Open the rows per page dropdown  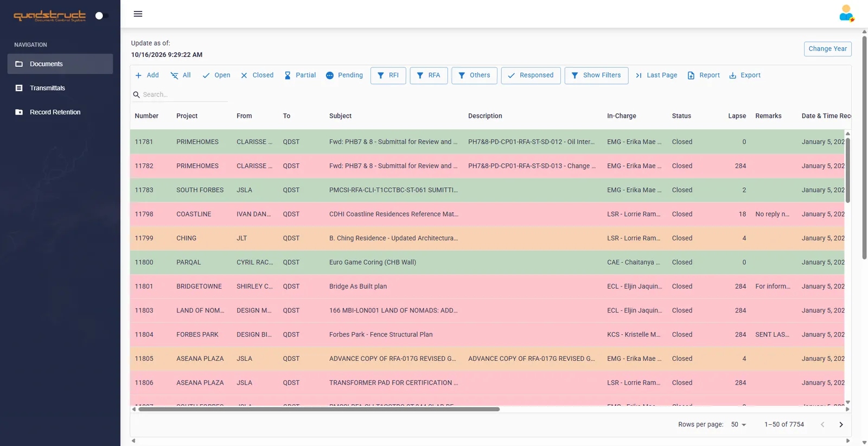click(x=738, y=424)
